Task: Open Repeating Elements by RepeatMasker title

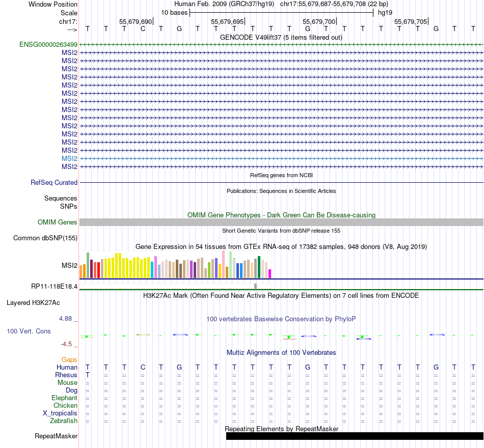Action: pos(281,429)
